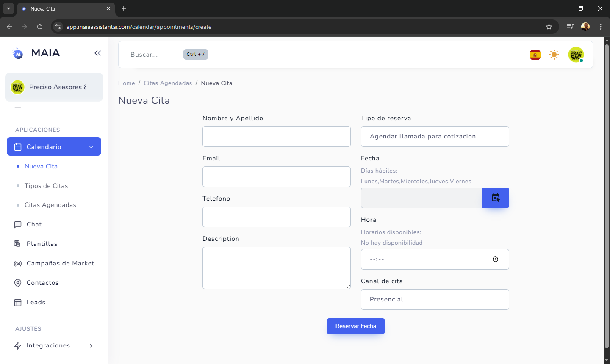The height and width of the screenshot is (364, 610).
Task: Open Chat from sidebar
Action: [34, 224]
